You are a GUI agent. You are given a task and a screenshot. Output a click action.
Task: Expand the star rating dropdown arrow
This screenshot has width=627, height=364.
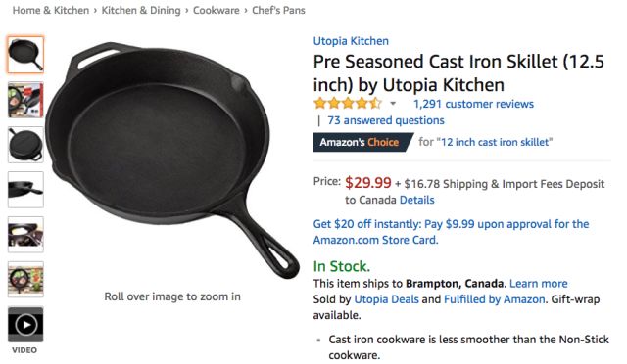[393, 104]
